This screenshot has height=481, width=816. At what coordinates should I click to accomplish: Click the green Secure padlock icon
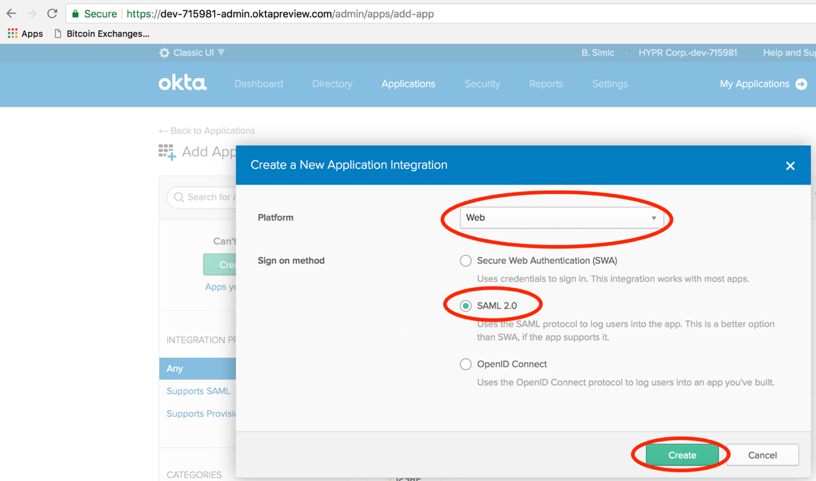75,14
